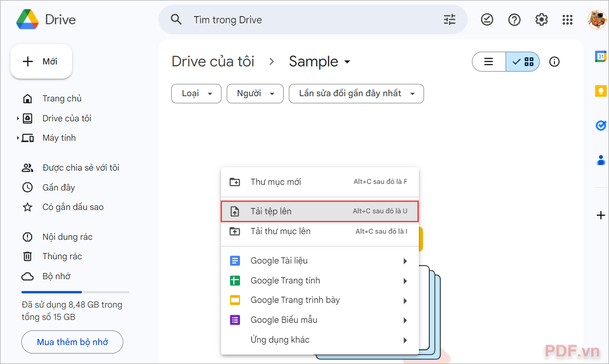
Task: Click the Nội dung rác spam icon
Action: [x=28, y=237]
